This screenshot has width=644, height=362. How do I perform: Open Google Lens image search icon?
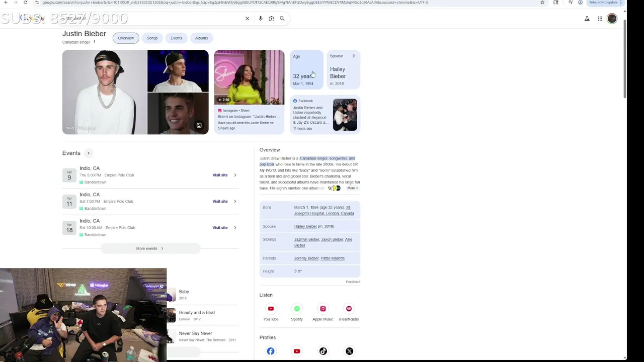pyautogui.click(x=271, y=19)
